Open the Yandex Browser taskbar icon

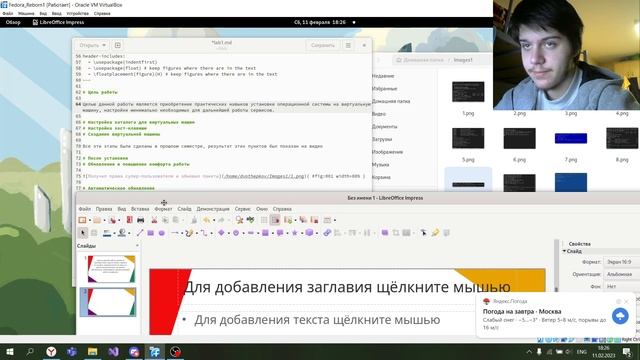tap(51, 351)
